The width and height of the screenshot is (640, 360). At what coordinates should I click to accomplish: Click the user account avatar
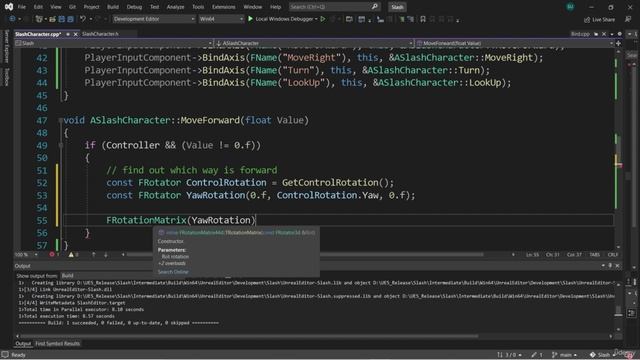(570, 7)
